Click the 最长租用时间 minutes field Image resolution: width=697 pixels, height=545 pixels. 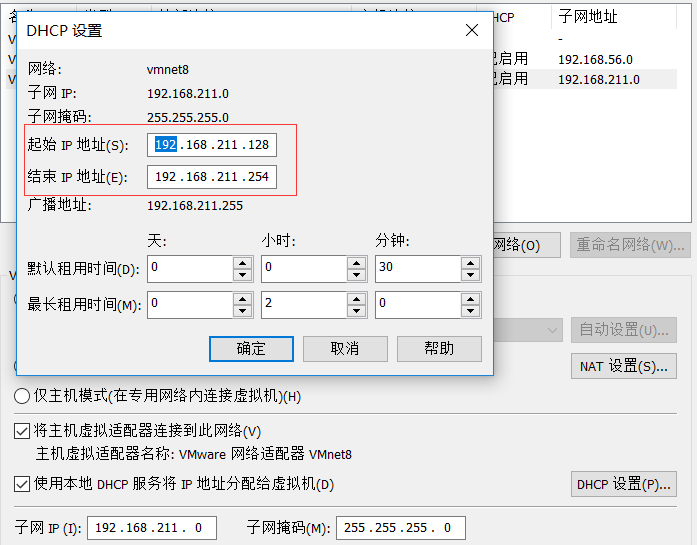(x=418, y=305)
